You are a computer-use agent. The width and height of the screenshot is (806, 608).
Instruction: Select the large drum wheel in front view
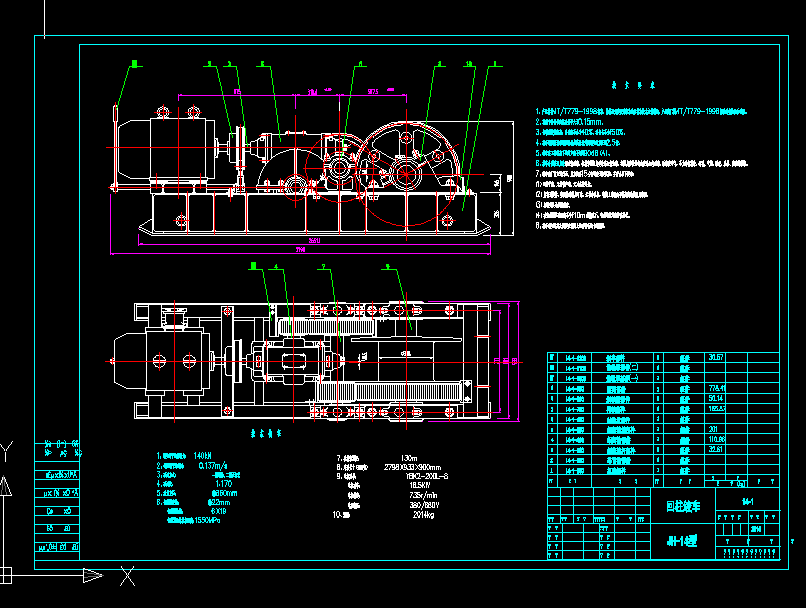pyautogui.click(x=405, y=175)
